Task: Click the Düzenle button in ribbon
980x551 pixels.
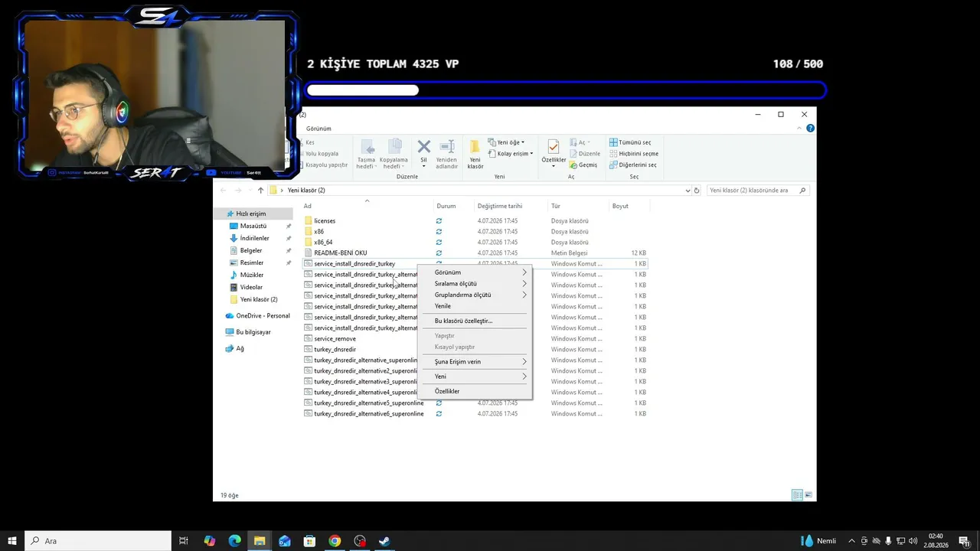Action: pyautogui.click(x=585, y=154)
